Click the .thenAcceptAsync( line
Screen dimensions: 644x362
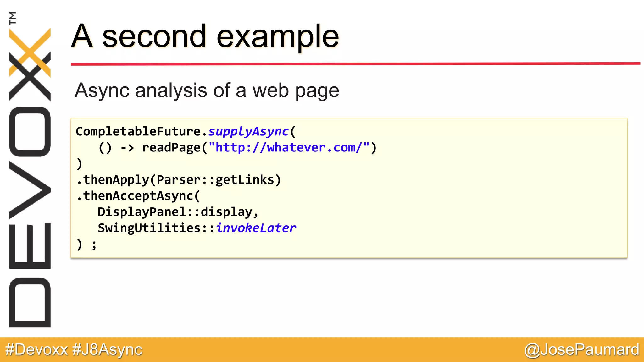pos(138,196)
